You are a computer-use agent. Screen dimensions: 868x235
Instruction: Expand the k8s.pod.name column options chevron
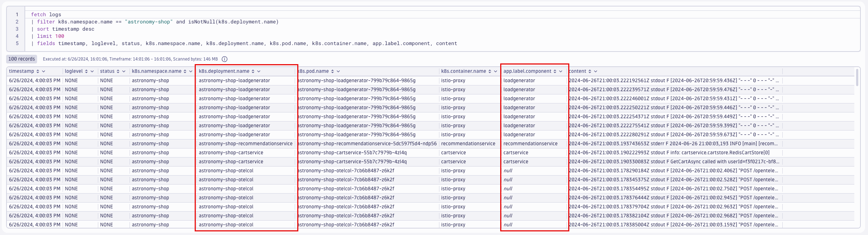pyautogui.click(x=338, y=71)
